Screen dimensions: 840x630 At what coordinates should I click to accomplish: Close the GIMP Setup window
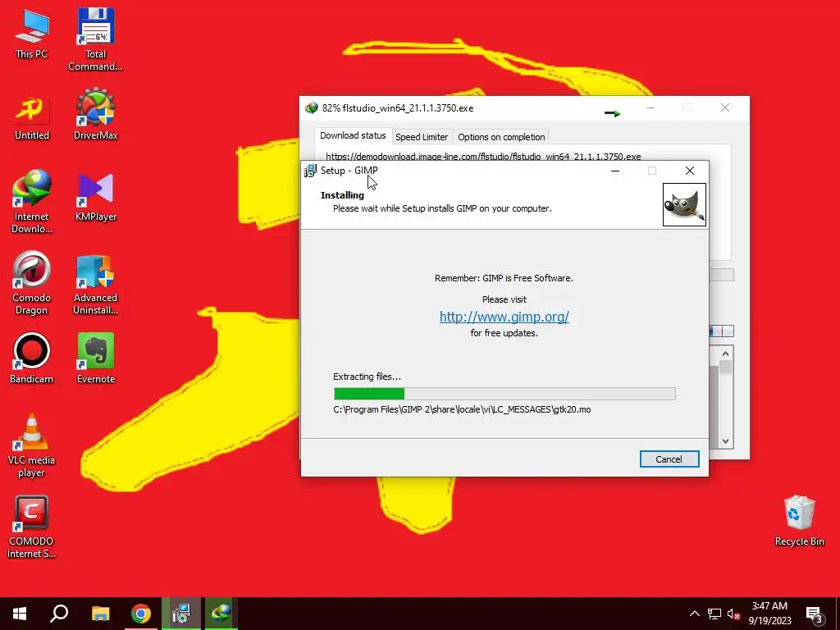(689, 171)
